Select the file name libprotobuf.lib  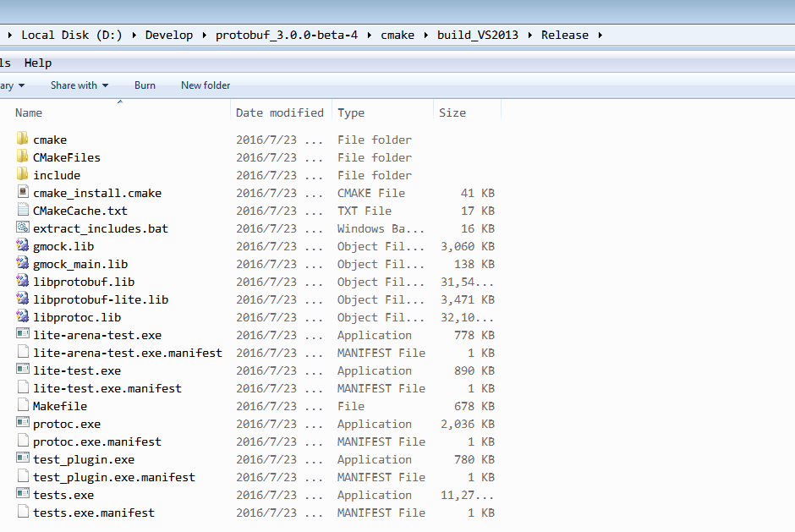pos(84,282)
